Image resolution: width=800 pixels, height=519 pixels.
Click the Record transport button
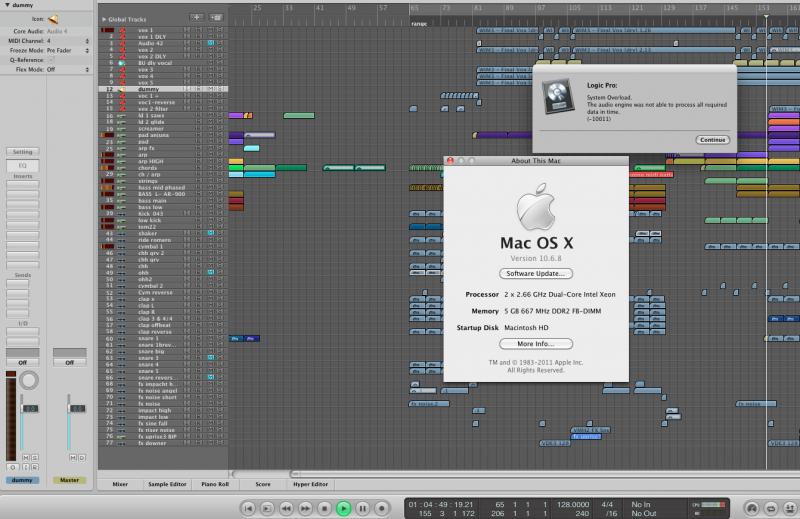click(382, 508)
